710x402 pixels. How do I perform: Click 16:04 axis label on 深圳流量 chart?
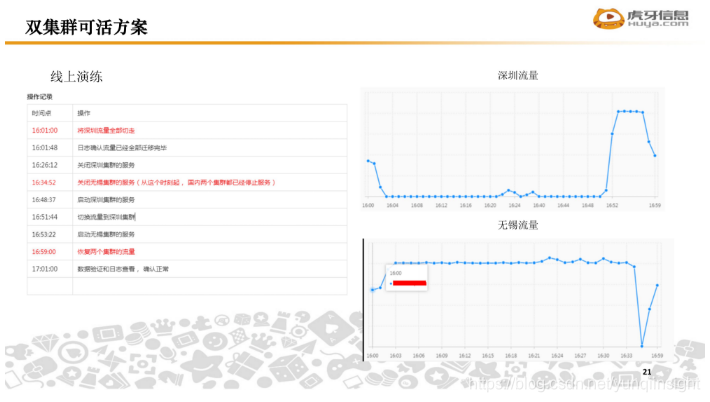[392, 205]
